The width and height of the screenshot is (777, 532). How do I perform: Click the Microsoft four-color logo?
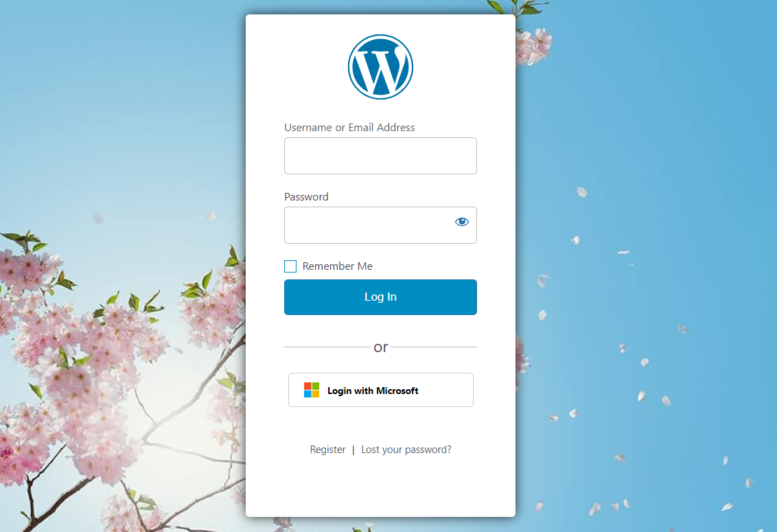(x=312, y=390)
